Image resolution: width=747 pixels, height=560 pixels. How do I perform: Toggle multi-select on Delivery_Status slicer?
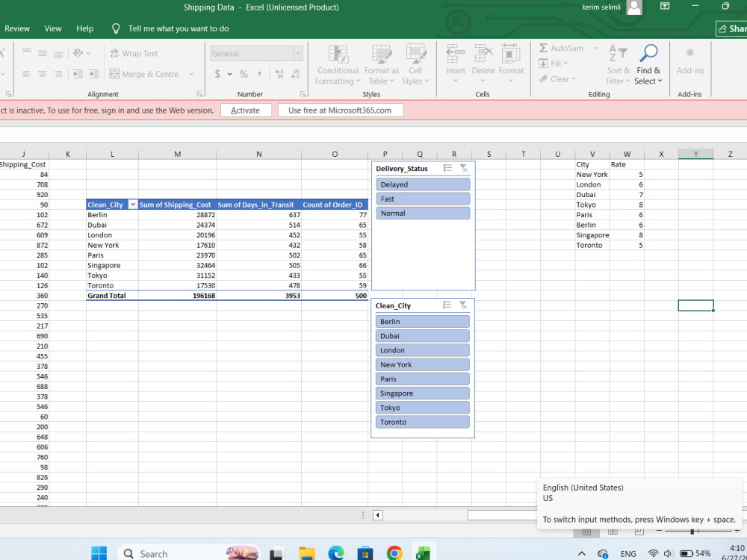[447, 168]
